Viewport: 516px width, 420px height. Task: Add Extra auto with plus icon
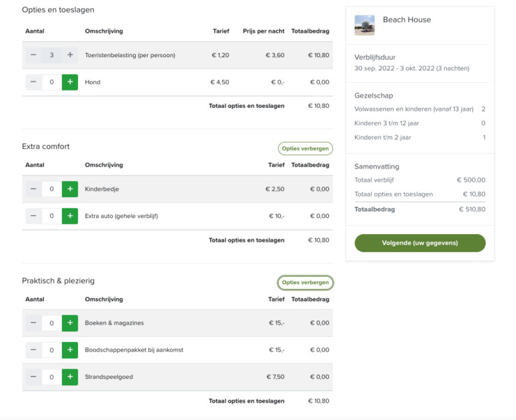click(70, 216)
